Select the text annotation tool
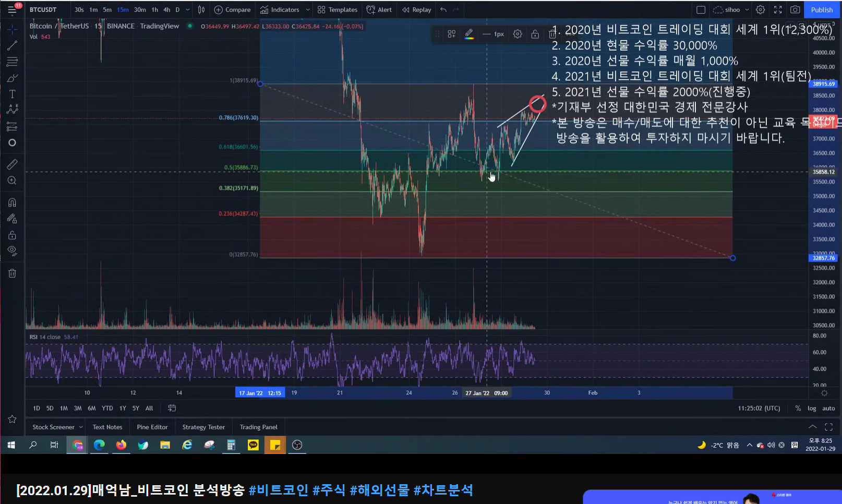This screenshot has height=504, width=842. [12, 94]
